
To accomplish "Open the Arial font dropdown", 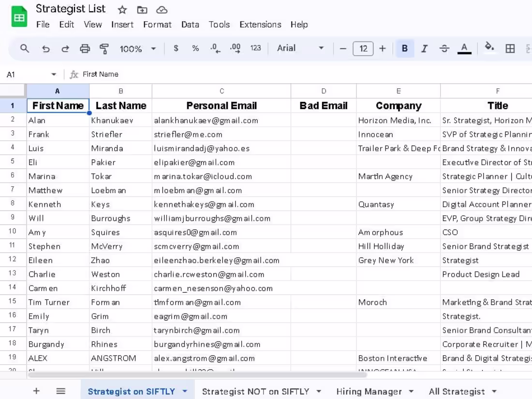I will [x=300, y=48].
